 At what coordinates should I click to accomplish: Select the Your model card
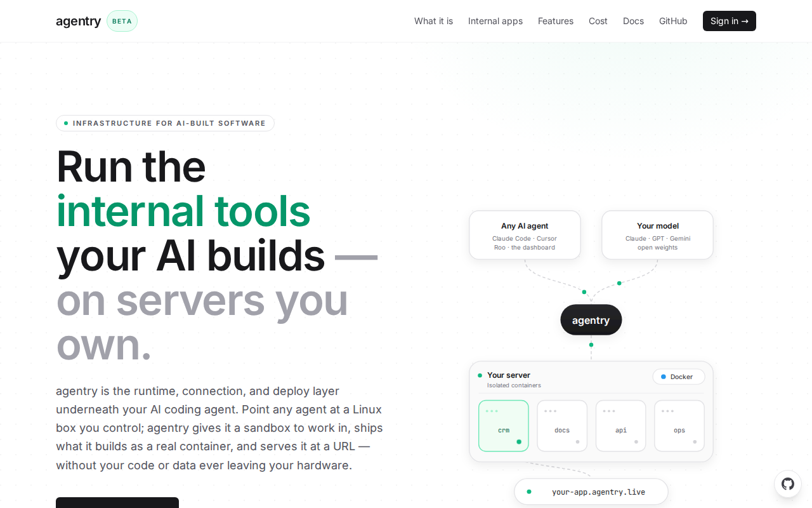(657, 235)
